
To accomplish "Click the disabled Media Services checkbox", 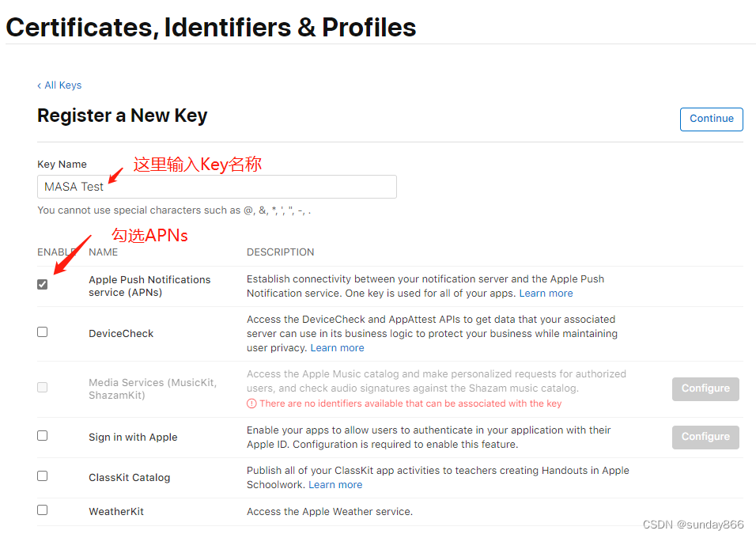I will pos(43,387).
